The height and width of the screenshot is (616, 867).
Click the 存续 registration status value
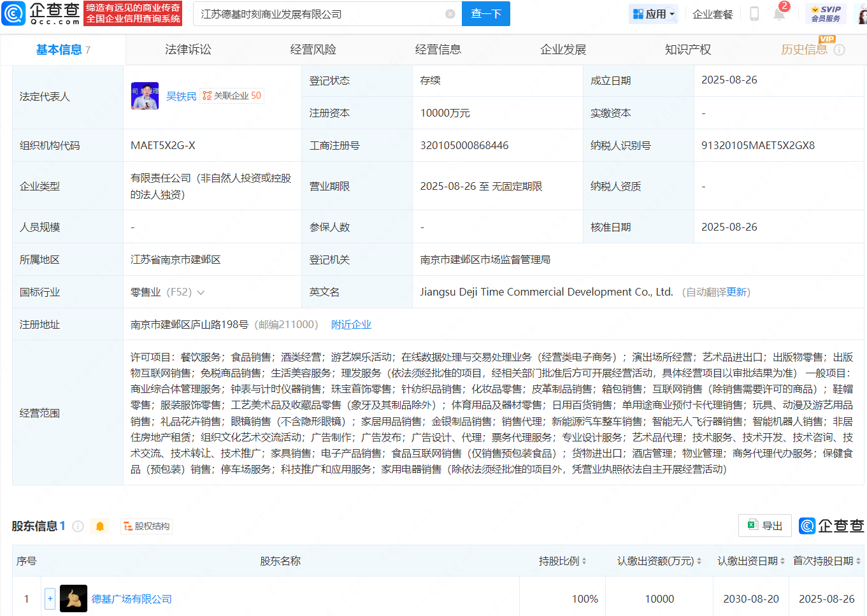click(431, 80)
